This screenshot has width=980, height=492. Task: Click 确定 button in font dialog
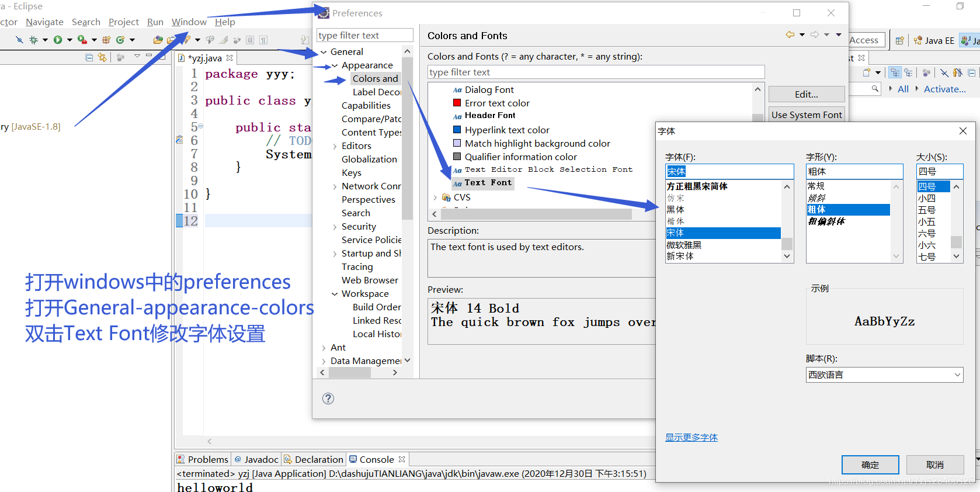tap(870, 465)
